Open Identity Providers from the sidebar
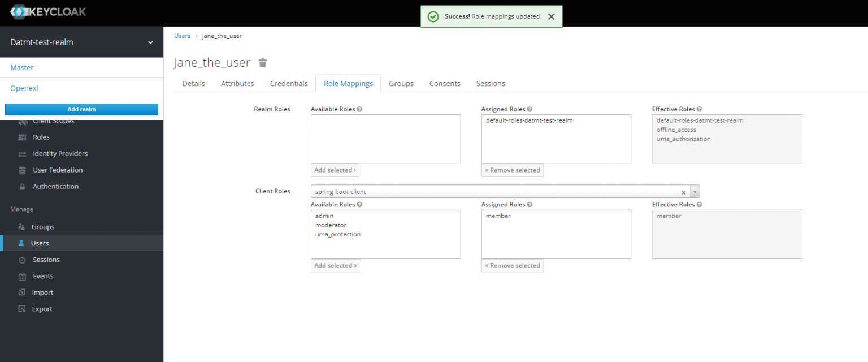868x362 pixels. pos(23,153)
